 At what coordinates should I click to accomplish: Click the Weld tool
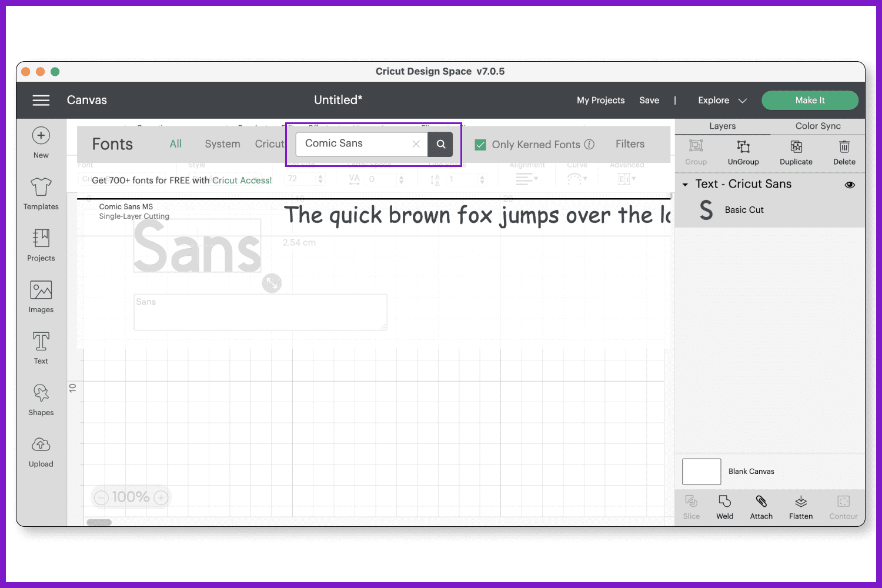coord(724,507)
